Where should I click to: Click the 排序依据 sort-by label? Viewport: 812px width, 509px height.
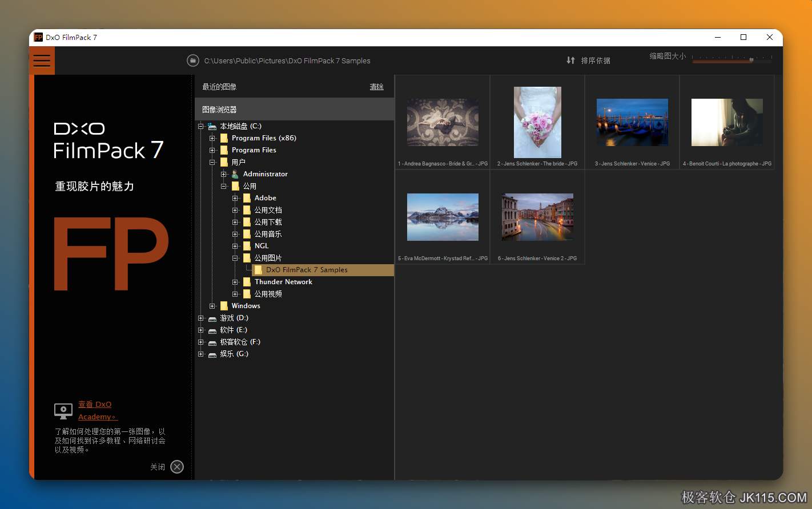(x=596, y=60)
